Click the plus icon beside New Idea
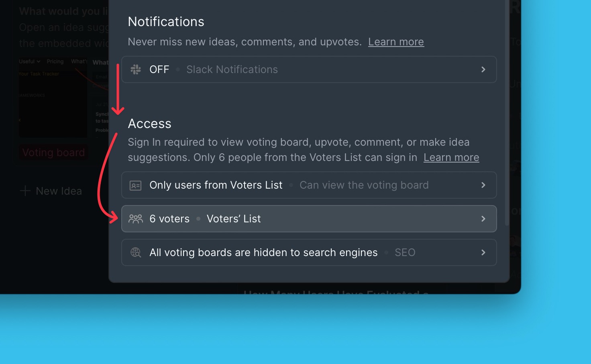Viewport: 591px width, 364px height. 25,191
